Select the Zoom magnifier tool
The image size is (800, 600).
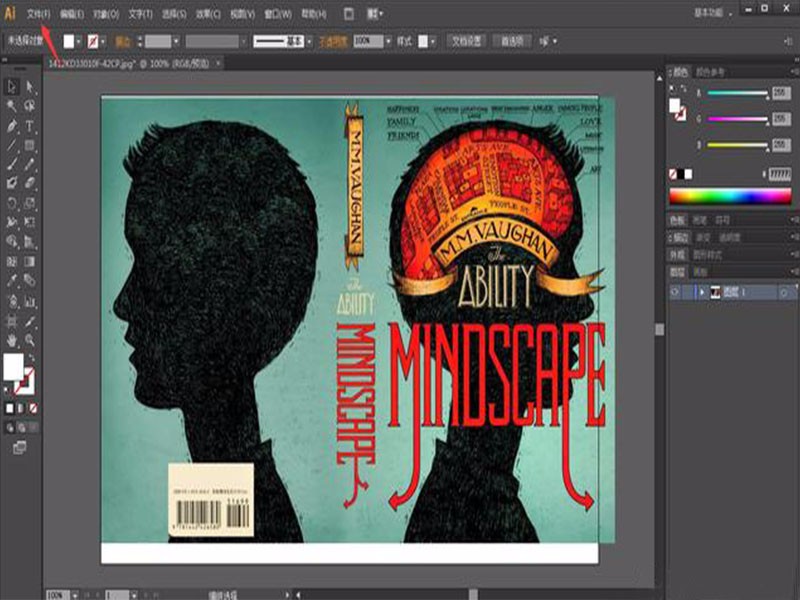tap(30, 340)
